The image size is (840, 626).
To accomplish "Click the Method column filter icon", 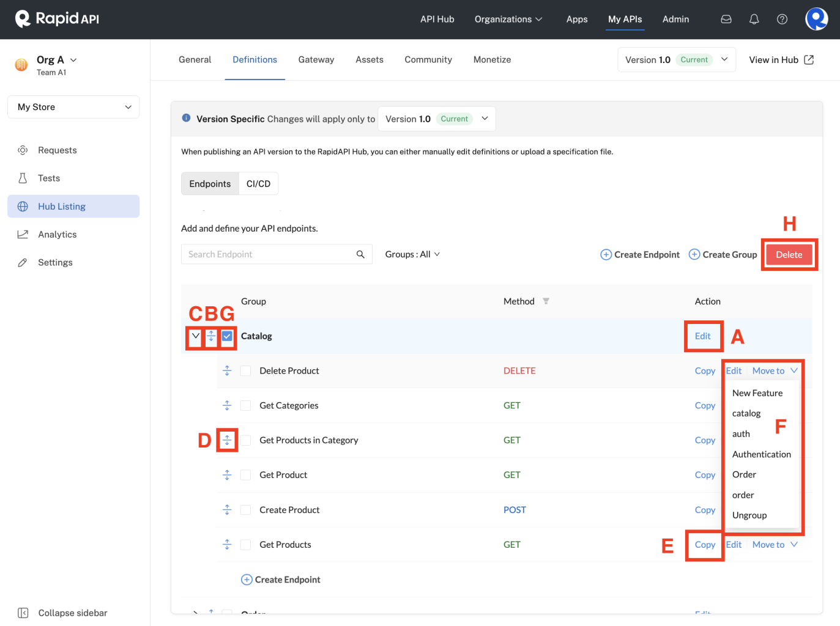I will tap(546, 301).
